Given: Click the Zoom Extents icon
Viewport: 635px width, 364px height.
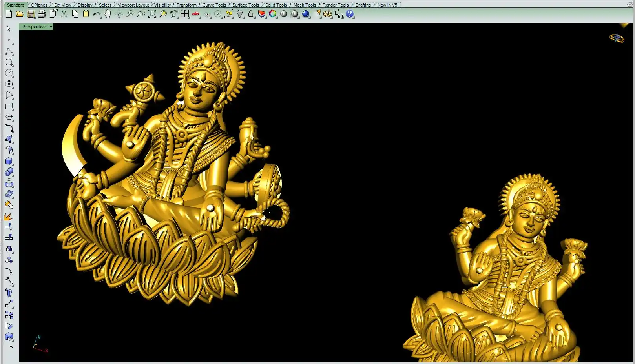Looking at the screenshot, I should click(x=152, y=14).
